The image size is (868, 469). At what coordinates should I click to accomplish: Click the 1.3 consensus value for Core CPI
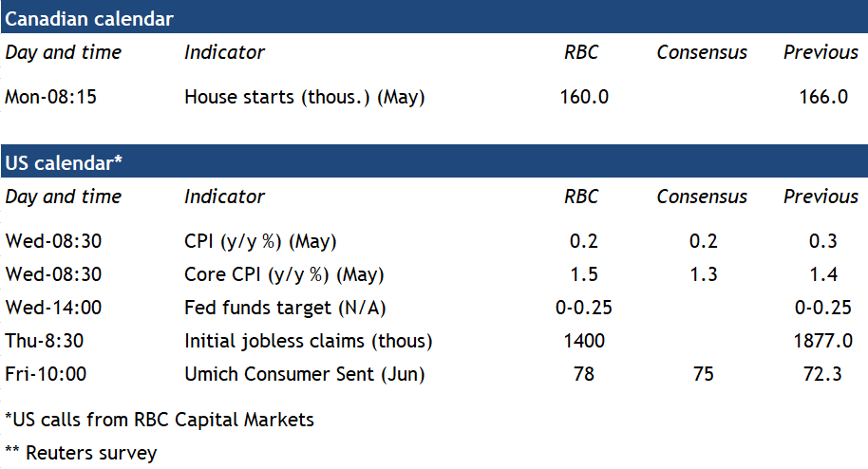[703, 275]
